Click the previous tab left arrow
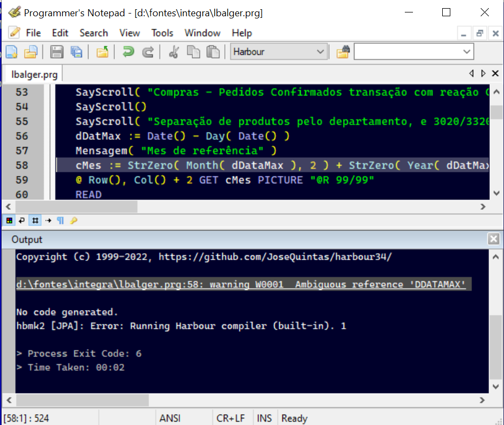Viewport: 504px width, 425px height. click(471, 73)
